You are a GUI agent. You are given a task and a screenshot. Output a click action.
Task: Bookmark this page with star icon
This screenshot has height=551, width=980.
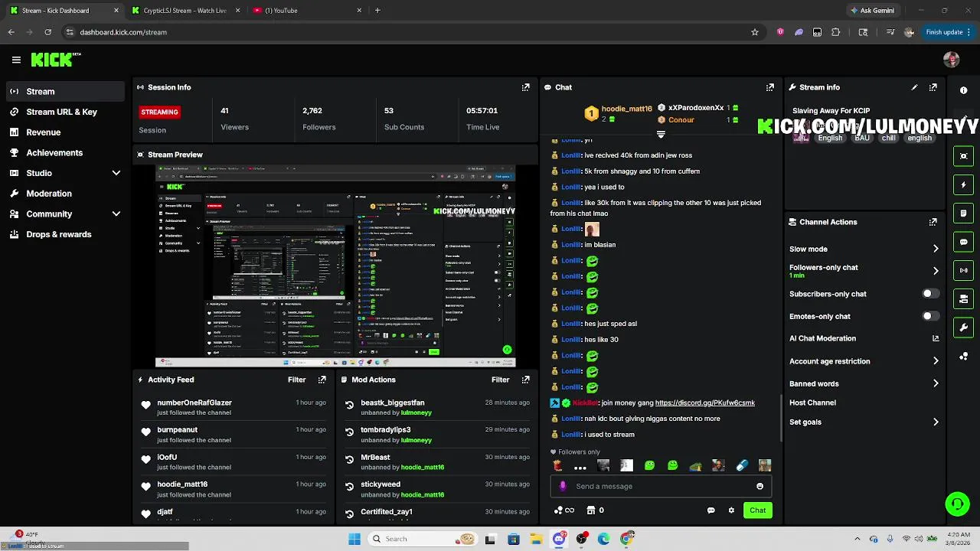755,32
